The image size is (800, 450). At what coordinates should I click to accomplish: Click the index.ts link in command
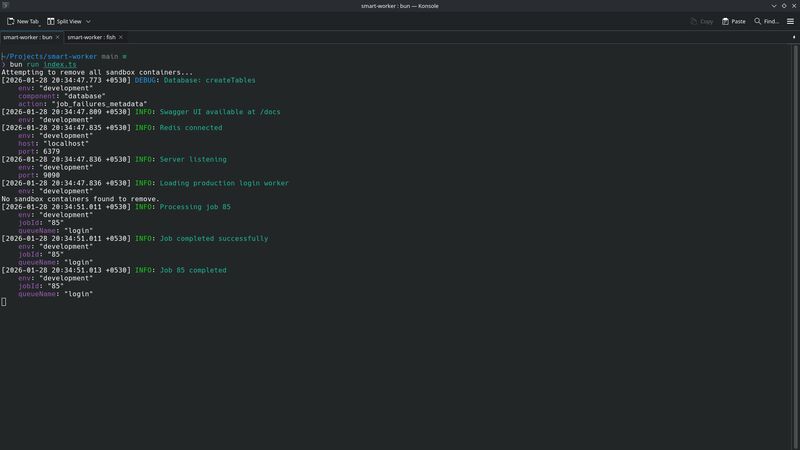pyautogui.click(x=60, y=64)
